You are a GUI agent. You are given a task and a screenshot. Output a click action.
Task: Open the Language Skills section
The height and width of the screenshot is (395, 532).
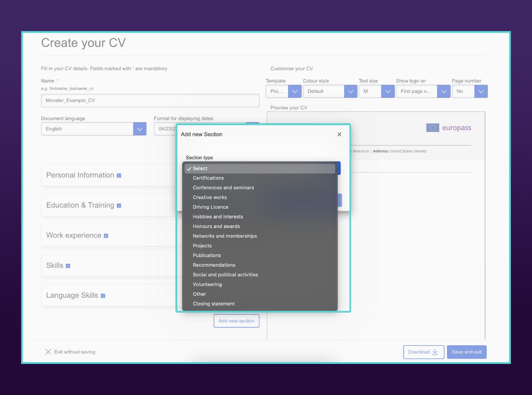[109, 295]
